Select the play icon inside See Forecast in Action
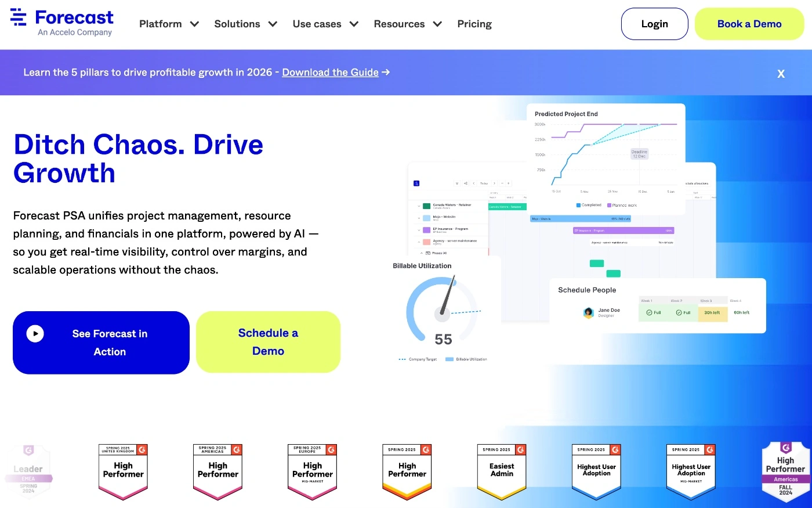The image size is (812, 508). [35, 333]
